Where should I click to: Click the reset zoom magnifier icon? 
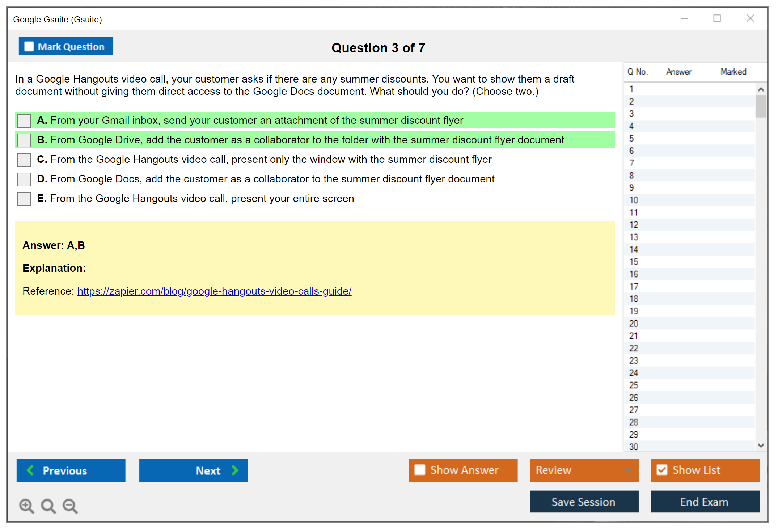48,506
